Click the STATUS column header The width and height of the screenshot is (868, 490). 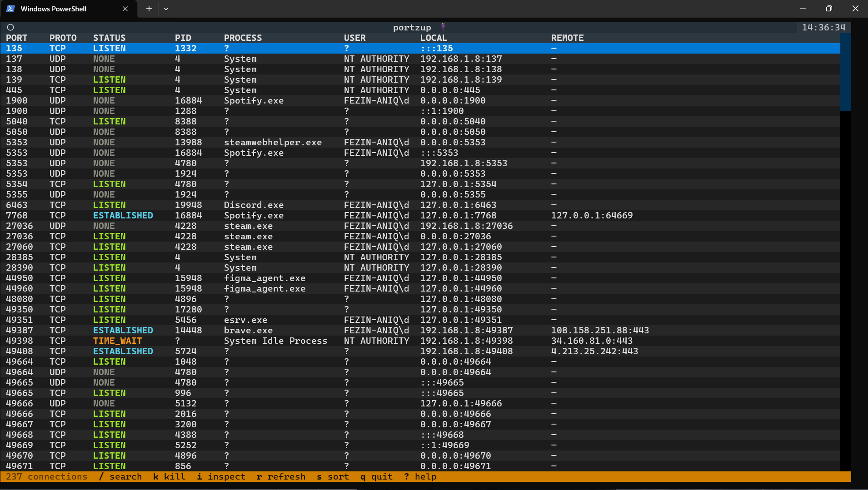109,38
